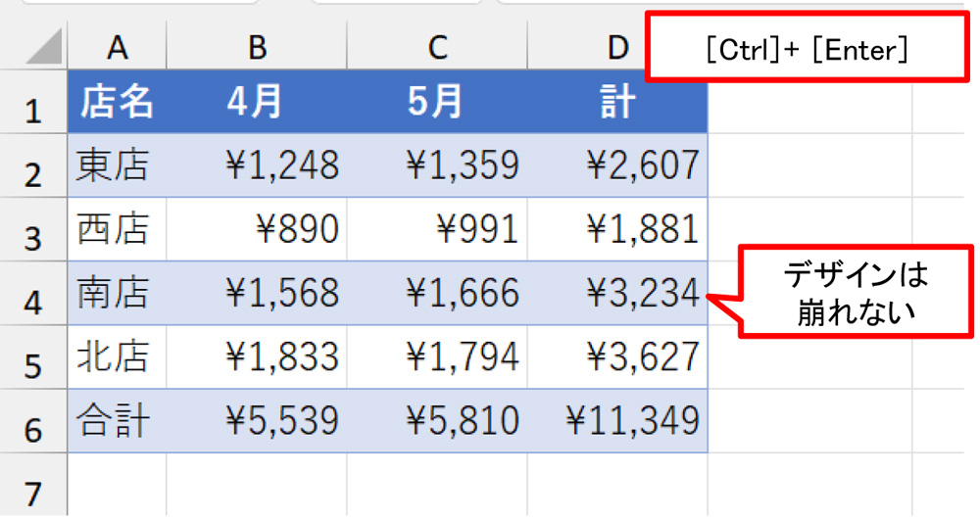Screen dimensions: 980x519
Task: Click cell with ¥2,607
Action: (617, 165)
